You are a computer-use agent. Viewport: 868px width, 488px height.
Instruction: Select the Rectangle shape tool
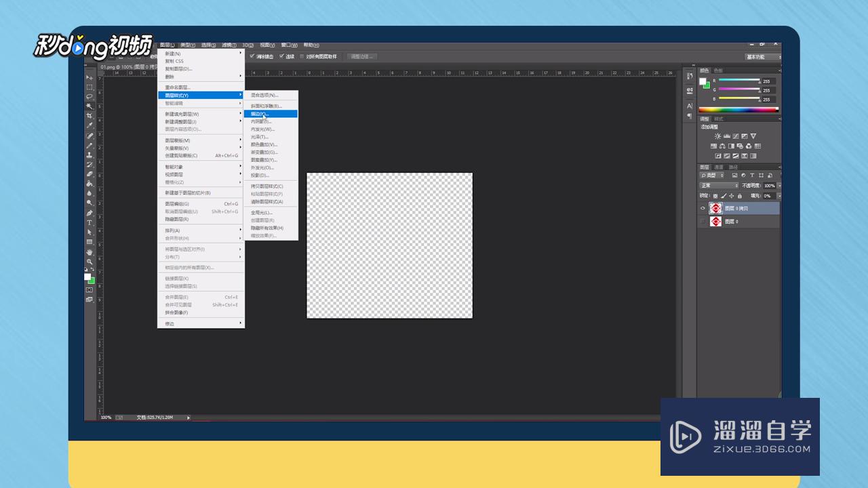pyautogui.click(x=89, y=242)
